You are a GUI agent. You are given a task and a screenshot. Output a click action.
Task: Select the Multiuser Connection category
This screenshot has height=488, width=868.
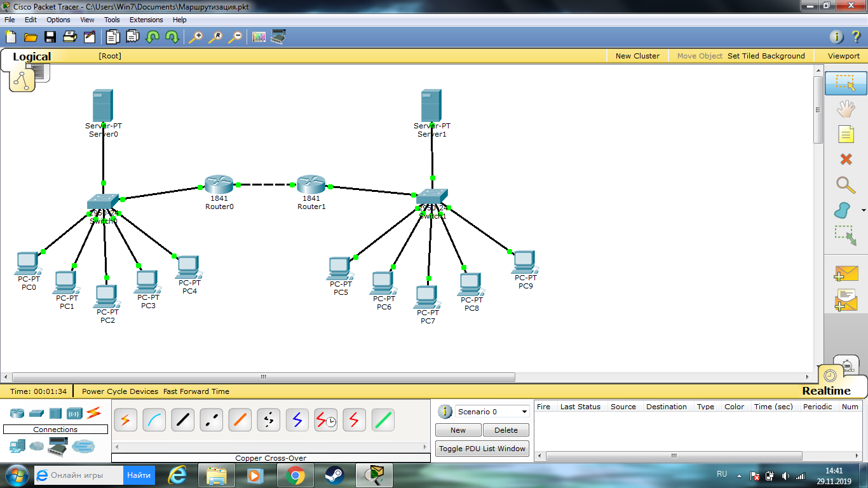click(x=83, y=447)
